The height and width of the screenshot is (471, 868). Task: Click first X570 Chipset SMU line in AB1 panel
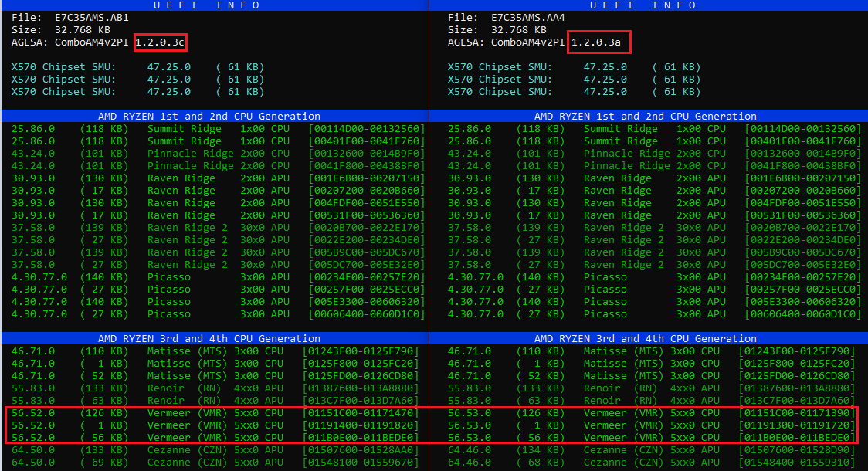137,67
